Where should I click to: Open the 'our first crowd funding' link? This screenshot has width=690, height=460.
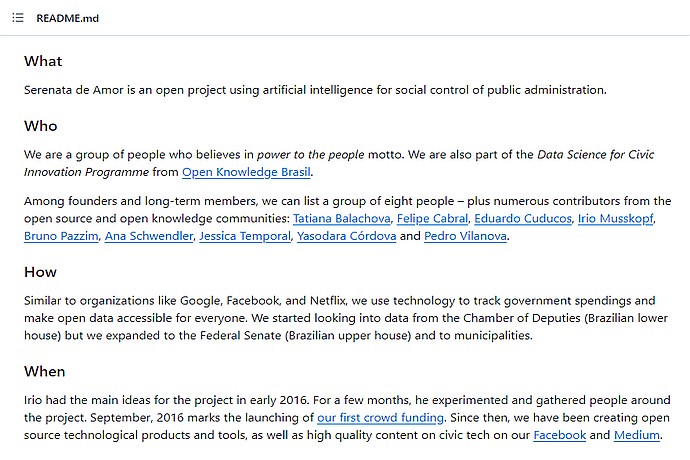tap(381, 418)
